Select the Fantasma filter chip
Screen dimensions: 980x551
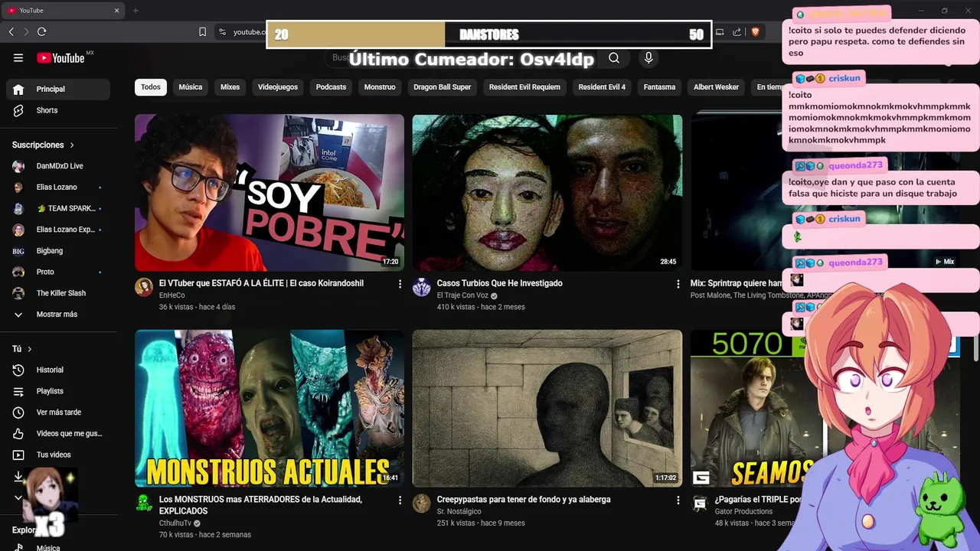pyautogui.click(x=659, y=87)
